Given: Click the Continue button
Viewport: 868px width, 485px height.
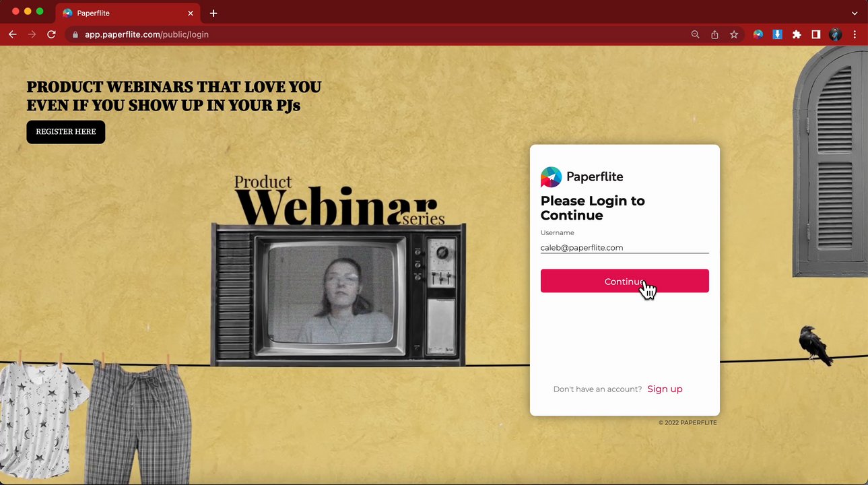Looking at the screenshot, I should pos(624,281).
